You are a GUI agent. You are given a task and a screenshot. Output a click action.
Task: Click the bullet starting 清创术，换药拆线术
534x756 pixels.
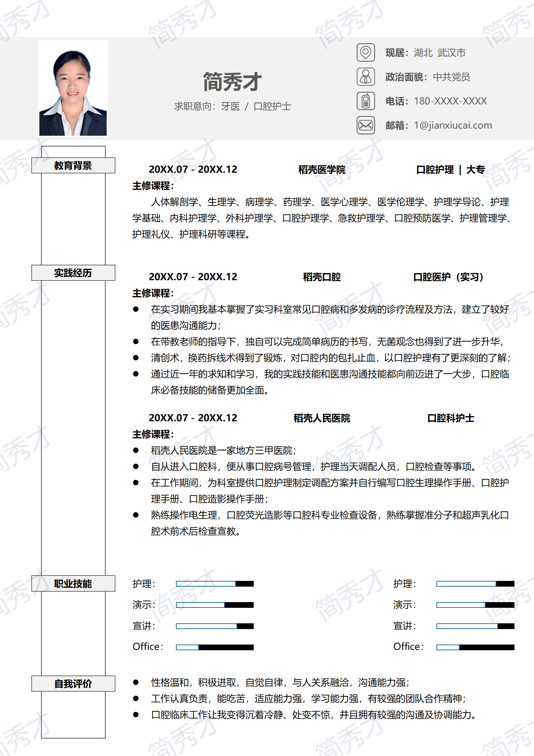tap(330, 358)
